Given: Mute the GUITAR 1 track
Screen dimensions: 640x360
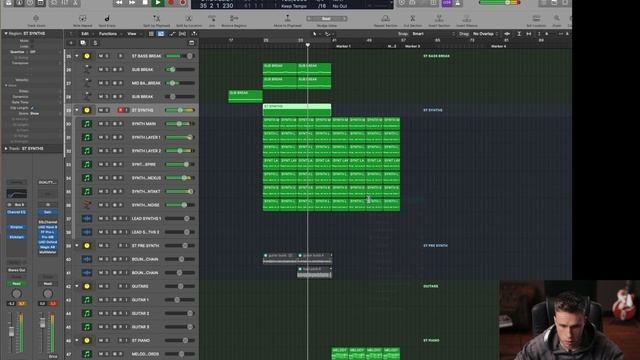Looking at the screenshot, I should tap(100, 300).
